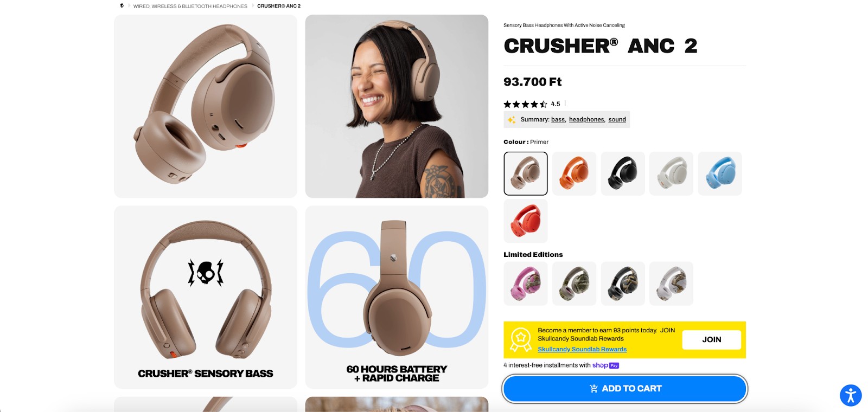This screenshot has width=868, height=412.
Task: Click the star rating icons
Action: [x=525, y=104]
